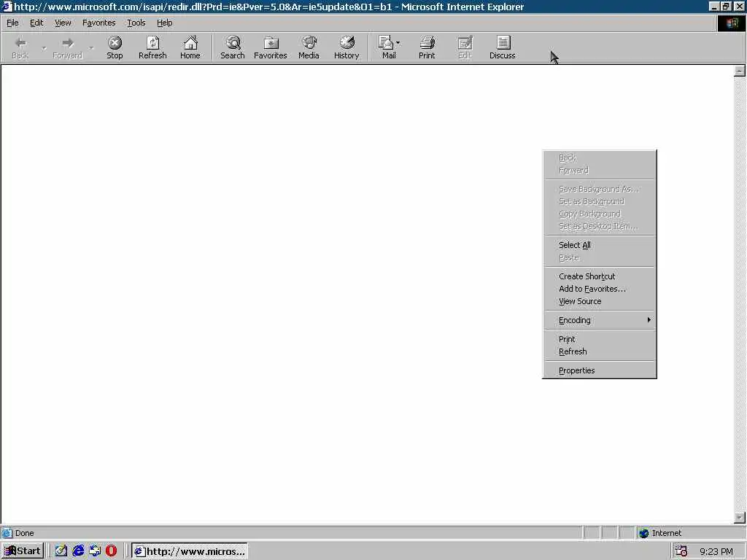This screenshot has height=560, width=747.
Task: Click the disabled Save Background As entry
Action: 600,189
